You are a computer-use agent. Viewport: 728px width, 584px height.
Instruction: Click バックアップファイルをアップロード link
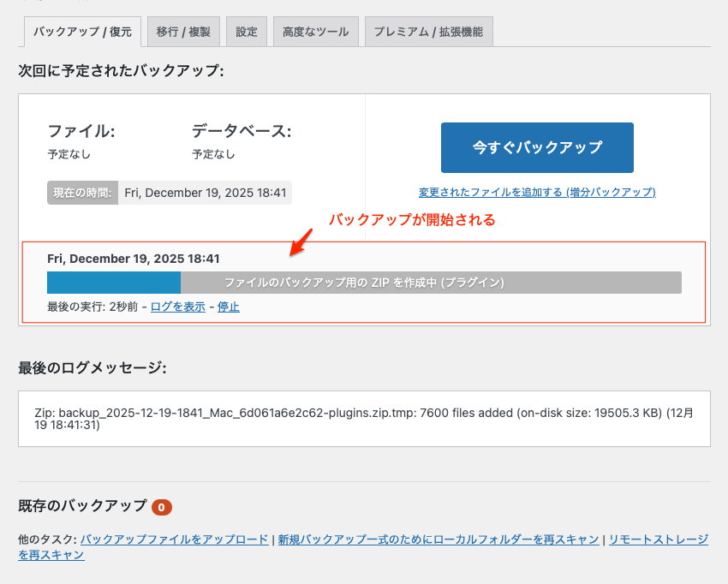[x=174, y=539]
